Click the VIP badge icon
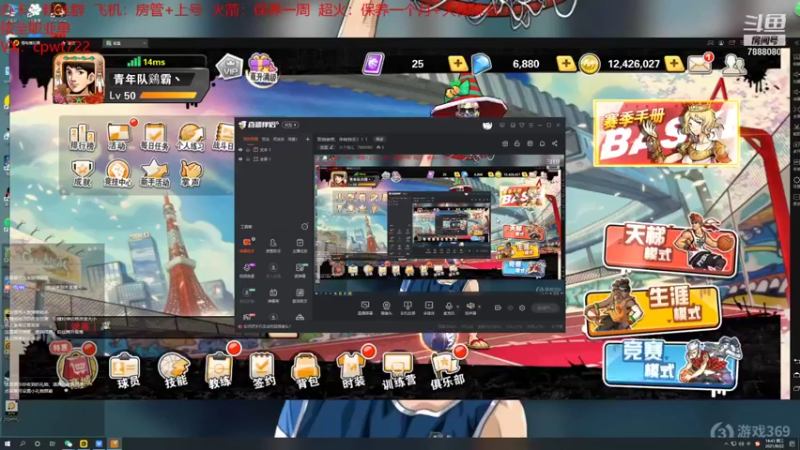This screenshot has width=800, height=450. (x=229, y=67)
